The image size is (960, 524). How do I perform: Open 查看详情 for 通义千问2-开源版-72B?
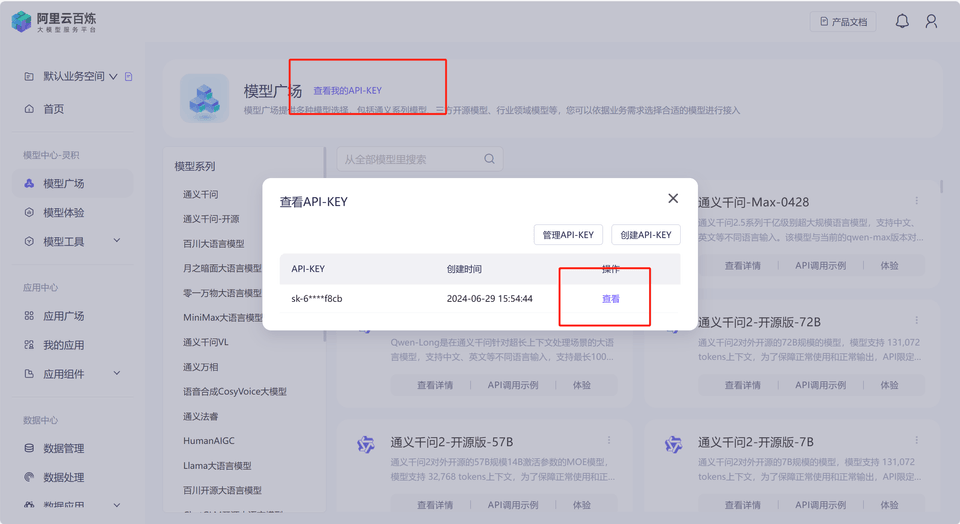[x=743, y=385]
